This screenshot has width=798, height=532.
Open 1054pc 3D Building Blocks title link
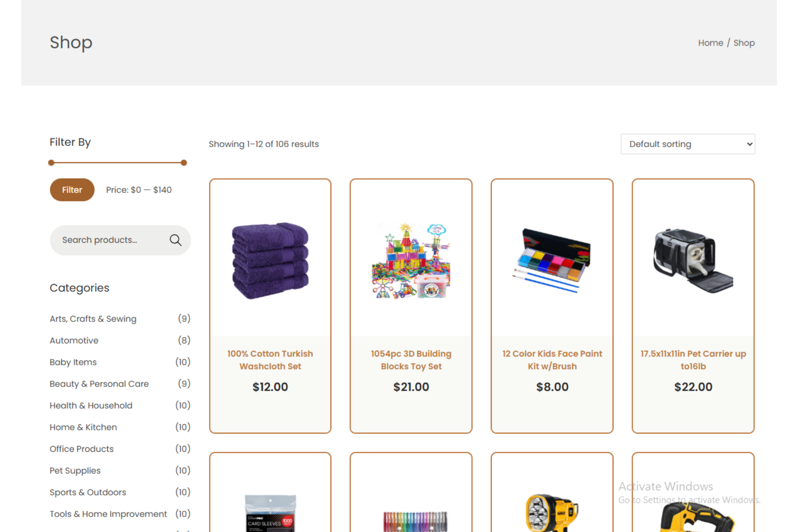[x=411, y=360]
